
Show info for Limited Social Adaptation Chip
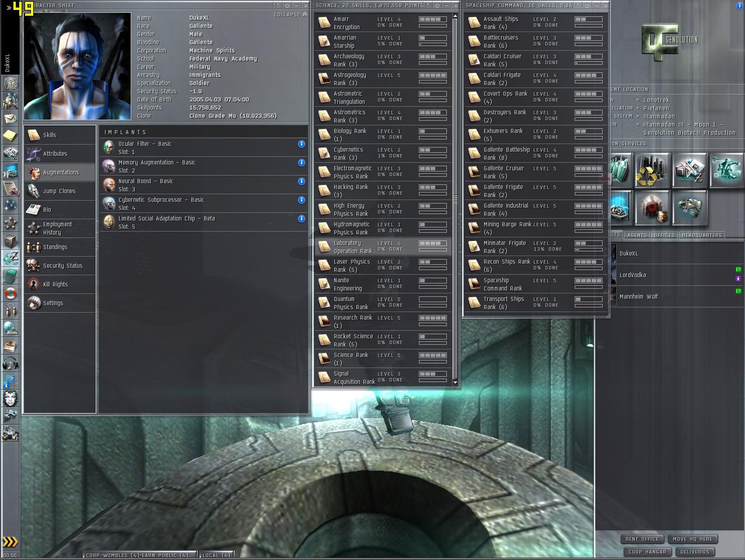(302, 219)
